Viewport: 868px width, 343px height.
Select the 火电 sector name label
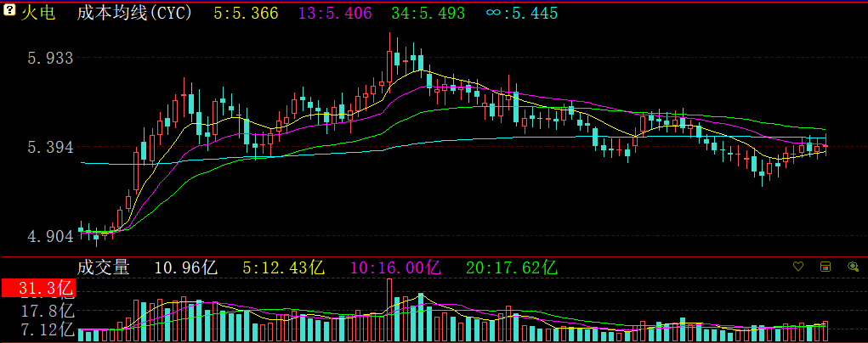(37, 13)
